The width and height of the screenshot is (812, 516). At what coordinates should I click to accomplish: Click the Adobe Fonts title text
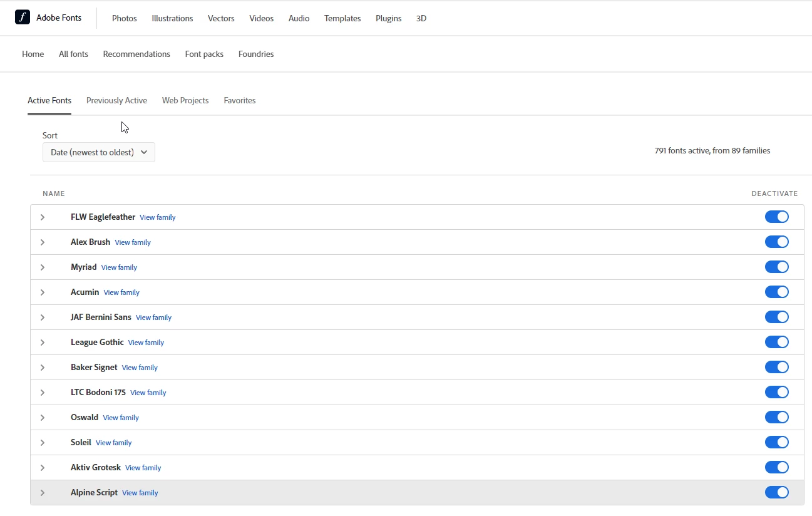tap(59, 18)
